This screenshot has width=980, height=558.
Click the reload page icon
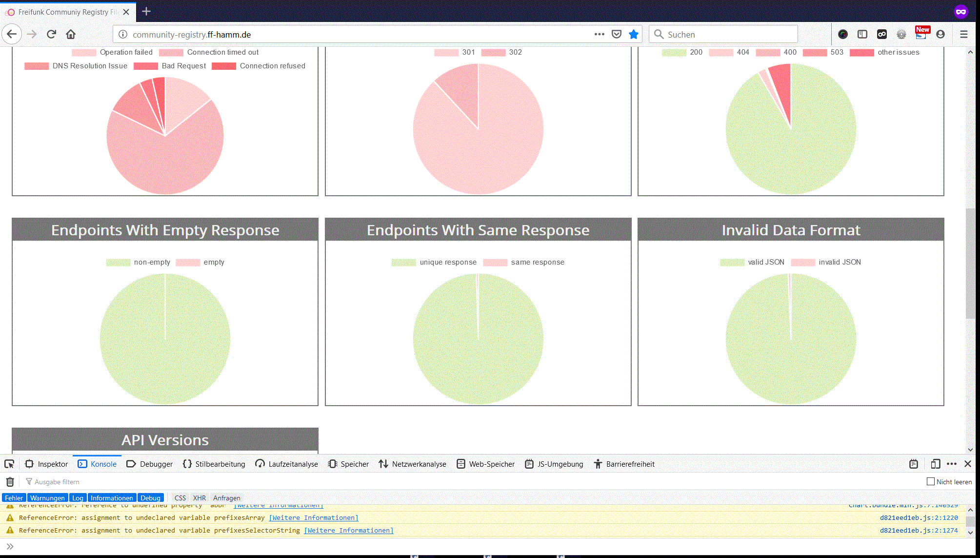pos(51,34)
